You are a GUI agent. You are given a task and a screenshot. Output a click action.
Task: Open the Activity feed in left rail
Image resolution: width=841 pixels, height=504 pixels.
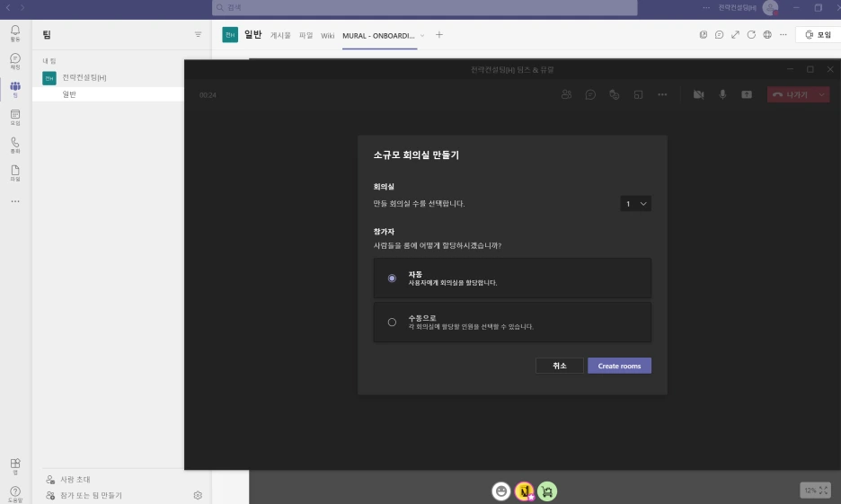pyautogui.click(x=15, y=33)
